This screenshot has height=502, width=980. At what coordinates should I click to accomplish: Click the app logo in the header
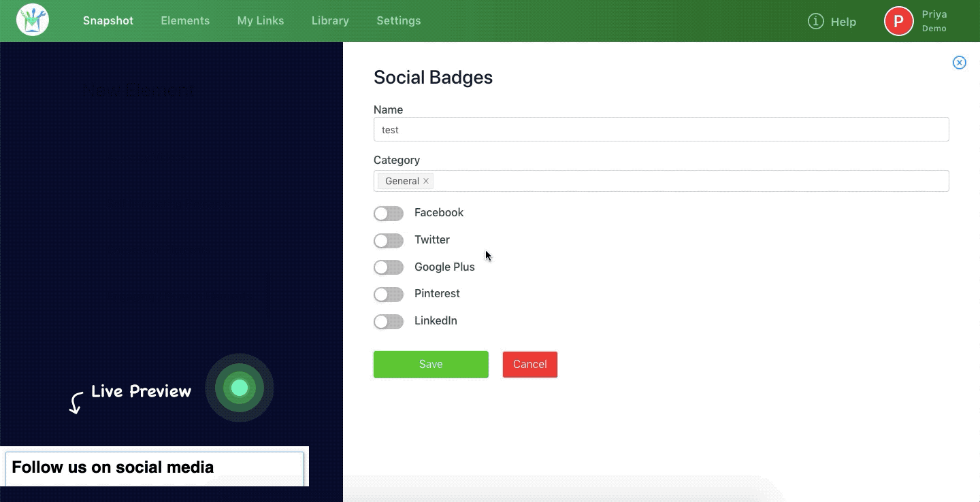pyautogui.click(x=33, y=20)
